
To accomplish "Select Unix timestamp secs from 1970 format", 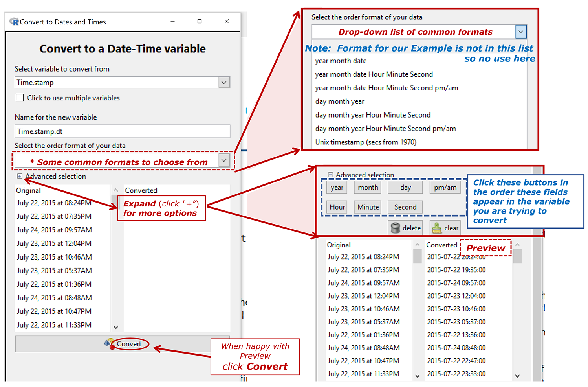I will coord(365,142).
